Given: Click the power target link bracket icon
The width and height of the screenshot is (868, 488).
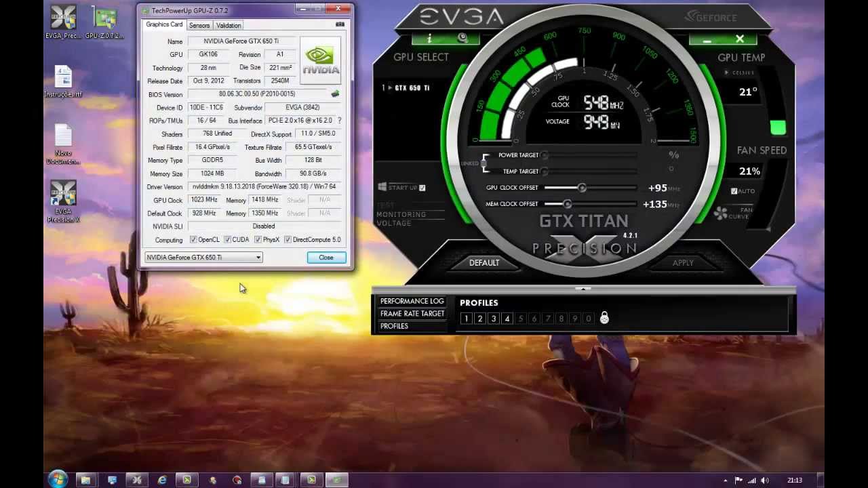Looking at the screenshot, I should coord(484,163).
